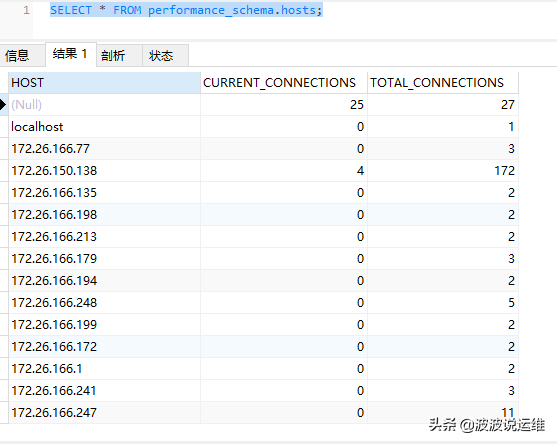Click the CURRENT_CONNECTIONS column header
Image resolution: width=557 pixels, height=444 pixels.
tap(284, 83)
